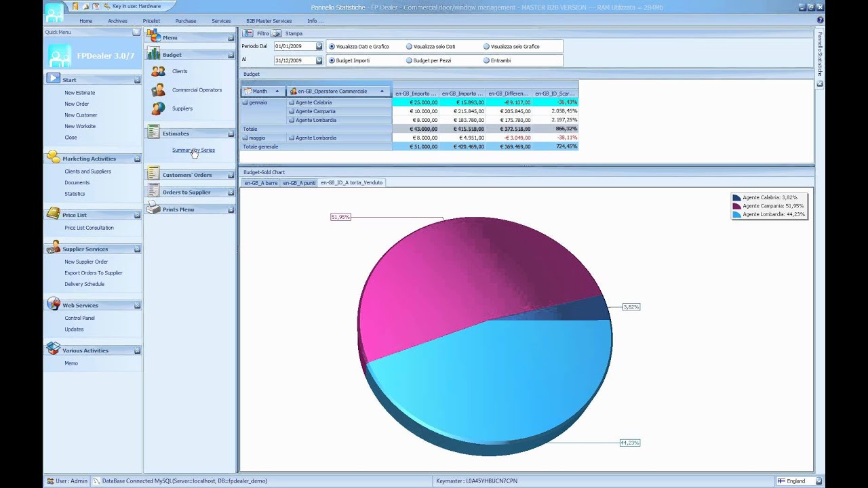Click Agente Lombardia legend color swatch
868x488 pixels.
736,214
